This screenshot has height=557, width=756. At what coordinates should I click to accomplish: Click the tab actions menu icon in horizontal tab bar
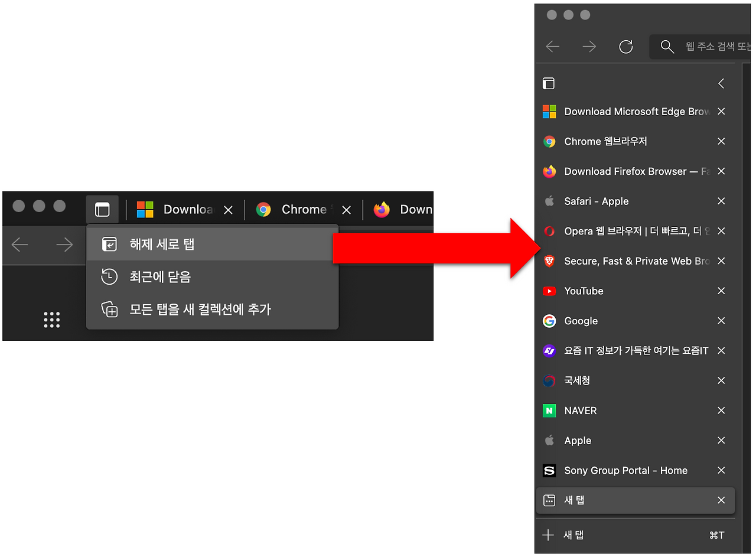(x=102, y=209)
